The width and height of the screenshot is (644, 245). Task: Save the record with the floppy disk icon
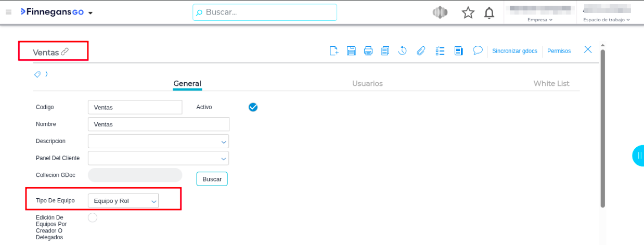pos(351,50)
